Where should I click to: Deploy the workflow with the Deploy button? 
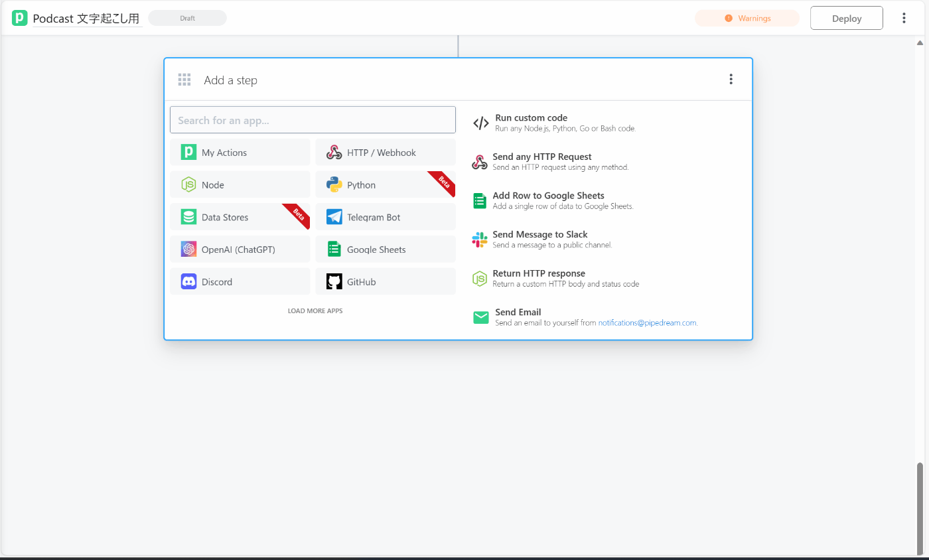tap(847, 18)
